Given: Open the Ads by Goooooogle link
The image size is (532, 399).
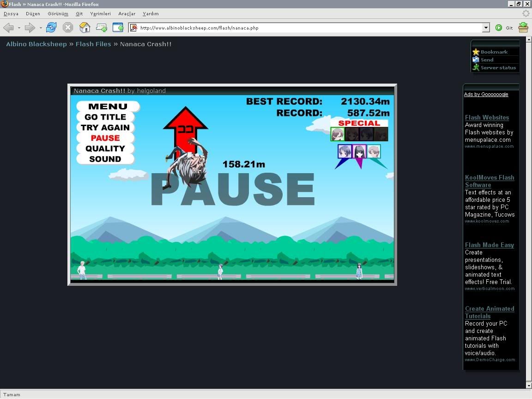Looking at the screenshot, I should coord(486,94).
